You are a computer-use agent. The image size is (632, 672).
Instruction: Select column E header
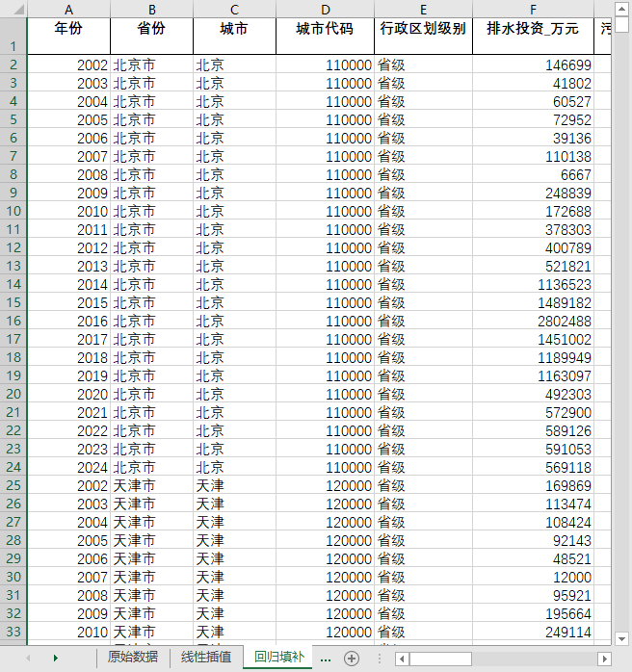(423, 9)
